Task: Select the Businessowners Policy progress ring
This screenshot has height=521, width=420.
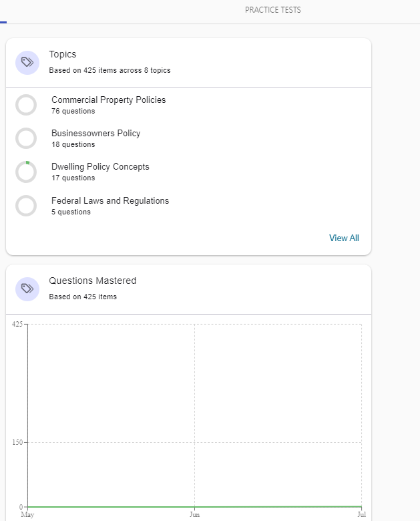Action: point(26,138)
